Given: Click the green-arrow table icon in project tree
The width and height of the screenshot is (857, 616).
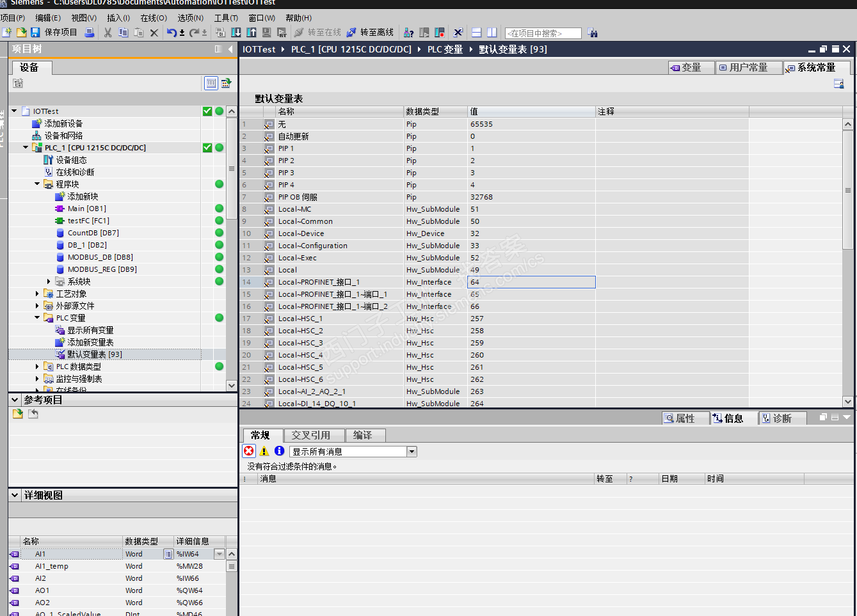Looking at the screenshot, I should coord(226,83).
